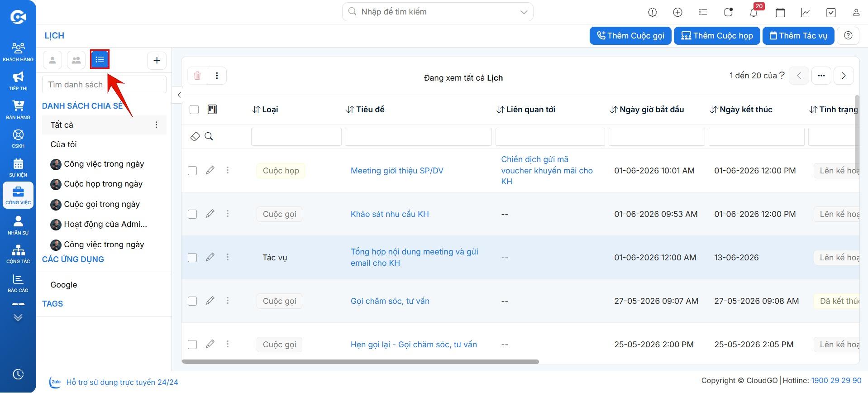Open row menu for Tổng hợp nội dung meeting

pos(228,257)
